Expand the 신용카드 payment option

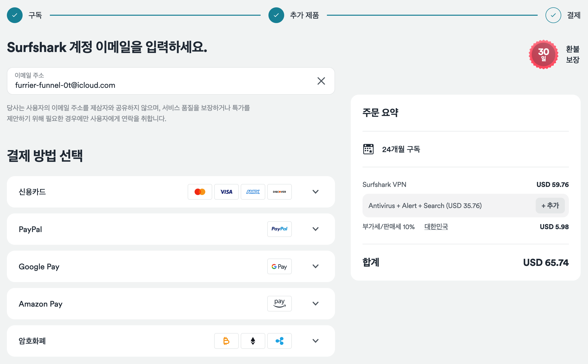pyautogui.click(x=315, y=192)
